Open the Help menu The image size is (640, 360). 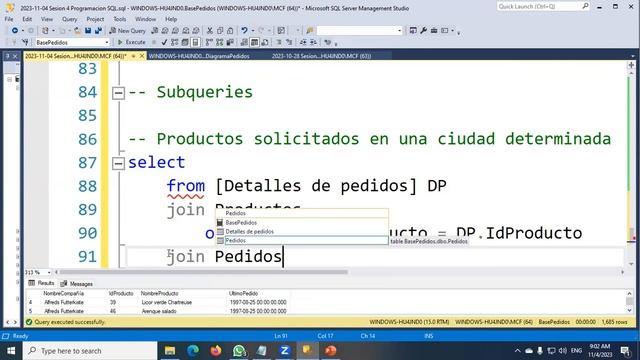171,19
